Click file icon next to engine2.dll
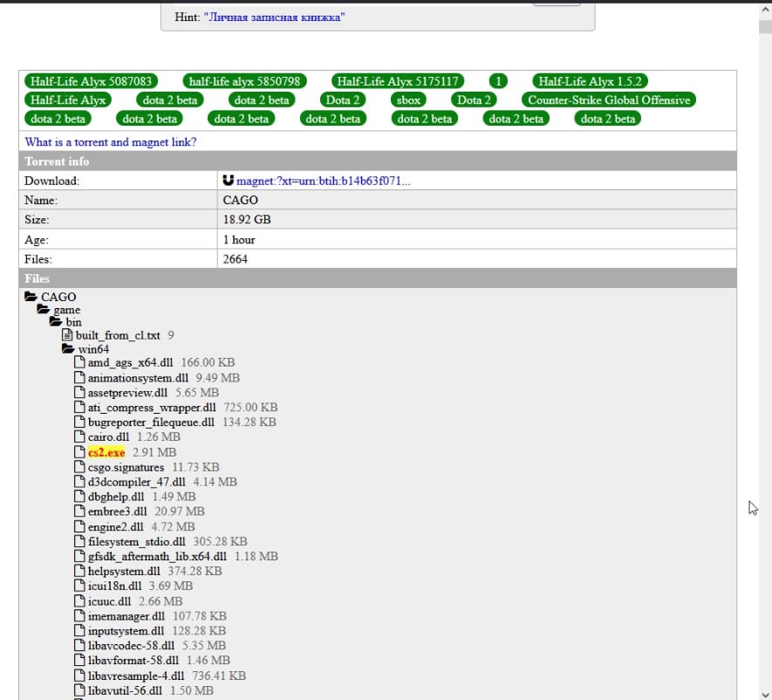This screenshot has width=772, height=700. click(x=79, y=526)
